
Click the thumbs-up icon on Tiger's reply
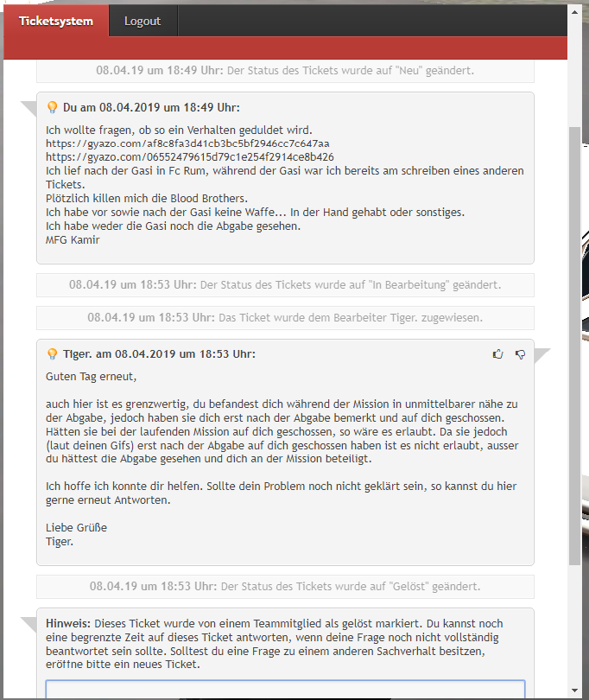pyautogui.click(x=497, y=354)
